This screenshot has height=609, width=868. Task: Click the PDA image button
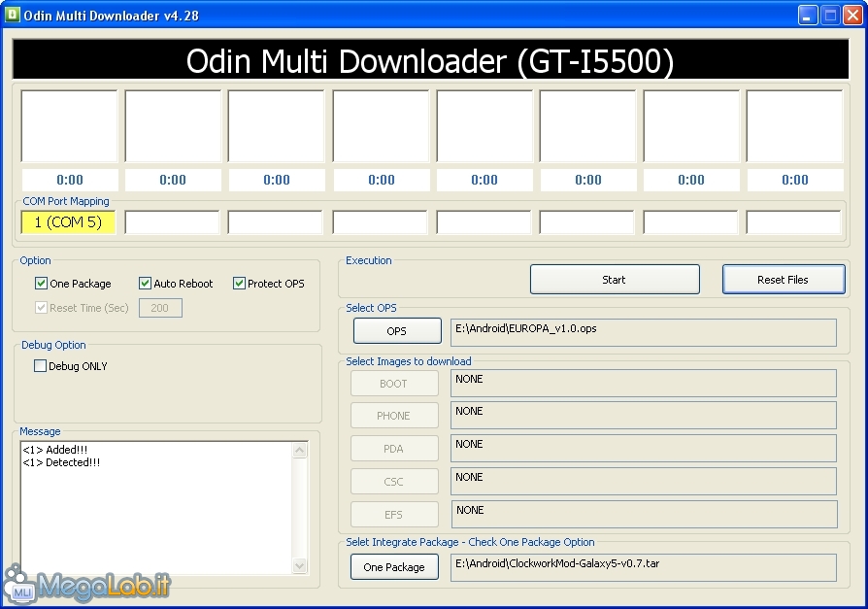(x=394, y=449)
